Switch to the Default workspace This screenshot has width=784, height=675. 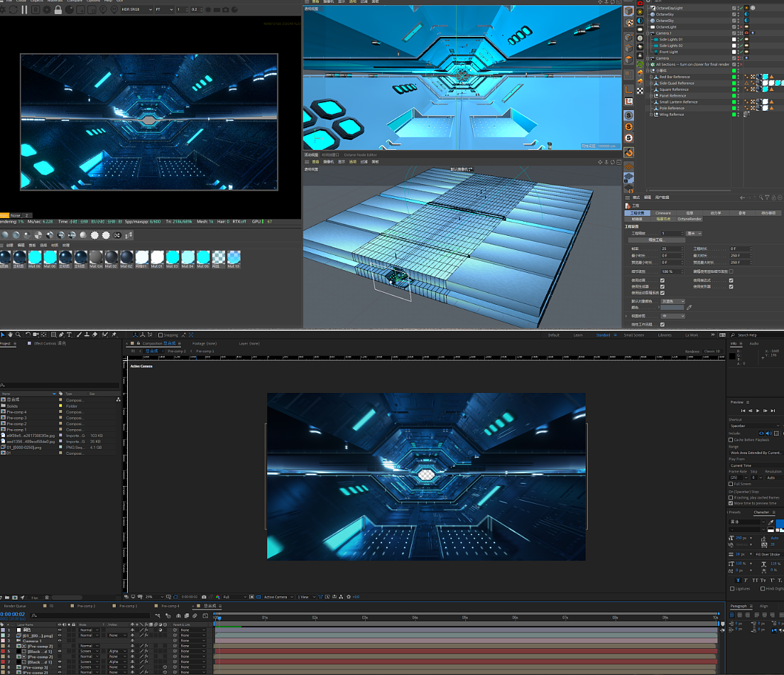coord(553,335)
